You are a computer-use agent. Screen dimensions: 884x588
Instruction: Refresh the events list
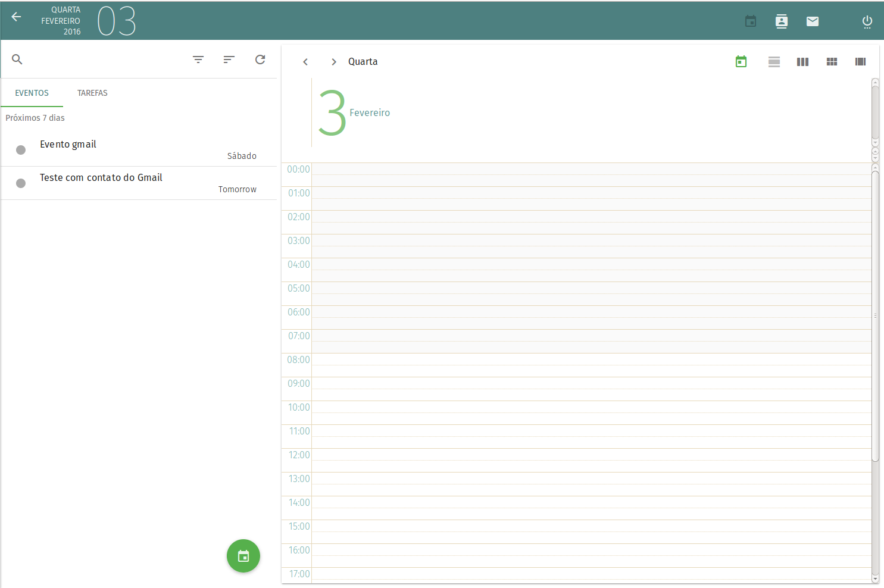click(260, 60)
